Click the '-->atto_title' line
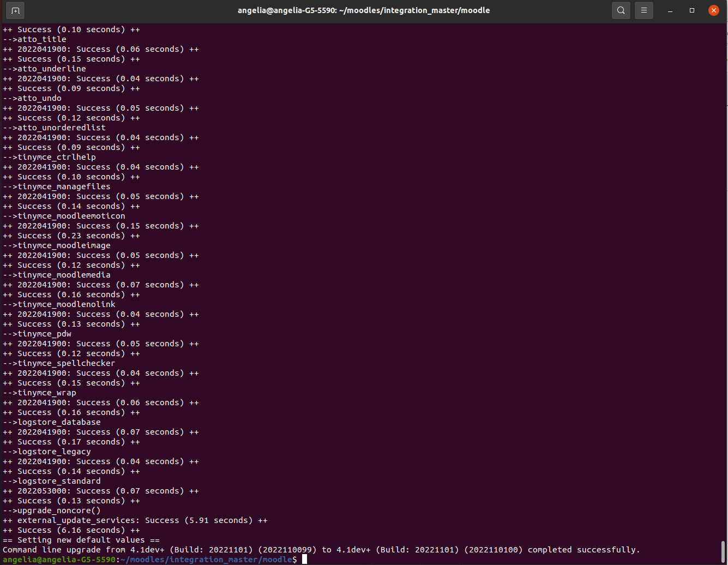This screenshot has width=728, height=565. coord(34,39)
